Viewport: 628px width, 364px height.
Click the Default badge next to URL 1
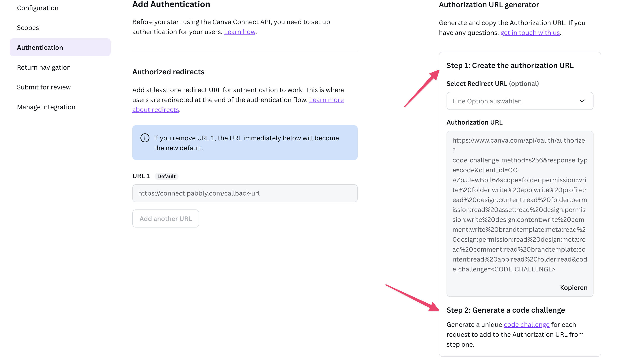point(167,176)
